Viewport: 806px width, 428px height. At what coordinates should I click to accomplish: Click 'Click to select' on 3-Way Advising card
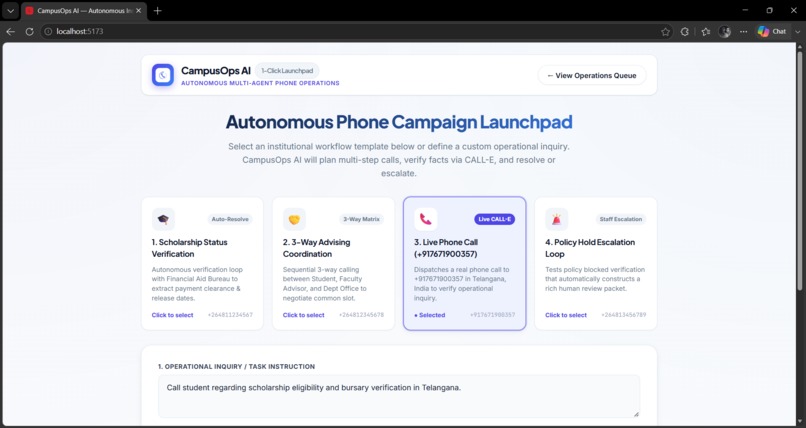(x=303, y=315)
